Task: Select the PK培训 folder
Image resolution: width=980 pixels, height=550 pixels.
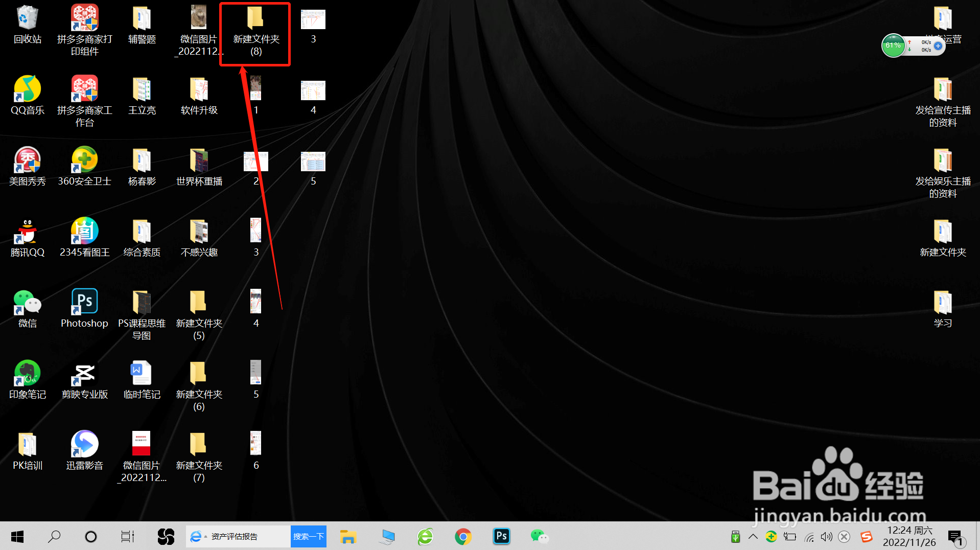Action: [28, 451]
